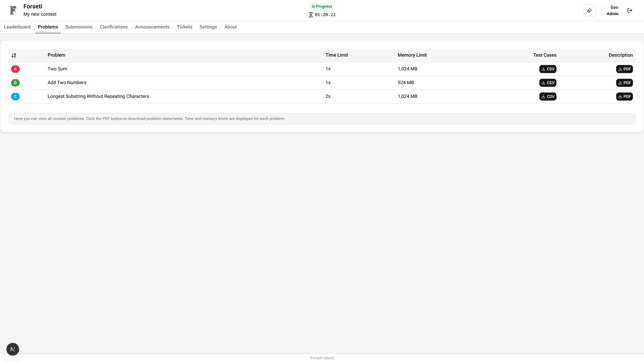Image resolution: width=644 pixels, height=362 pixels.
Task: Toggle the dark/light theme icon
Action: point(589,10)
